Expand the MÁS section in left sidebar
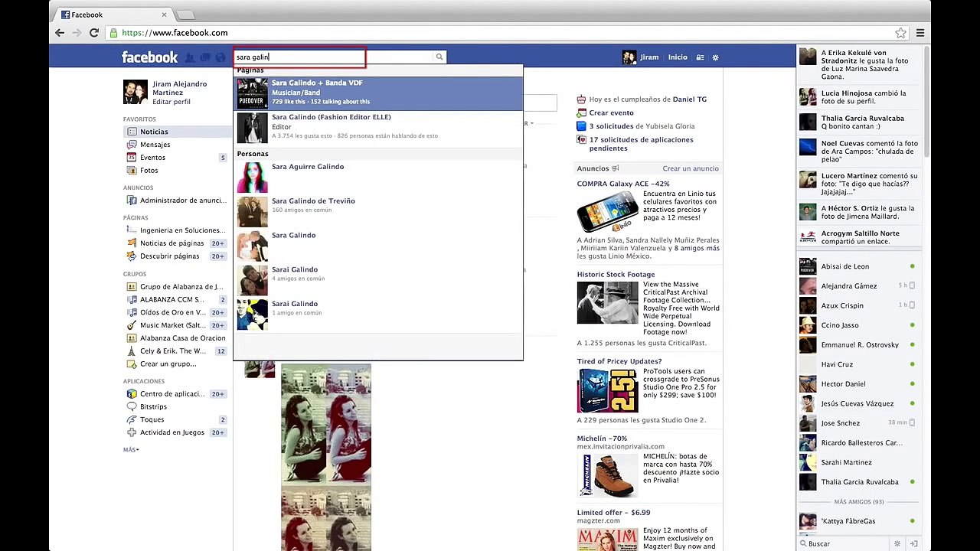The image size is (980, 551). [131, 450]
